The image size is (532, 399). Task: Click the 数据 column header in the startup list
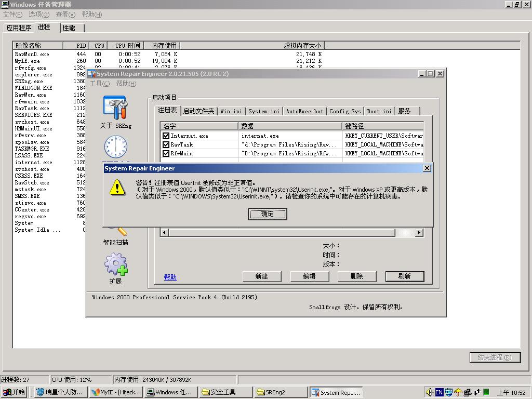(x=290, y=126)
